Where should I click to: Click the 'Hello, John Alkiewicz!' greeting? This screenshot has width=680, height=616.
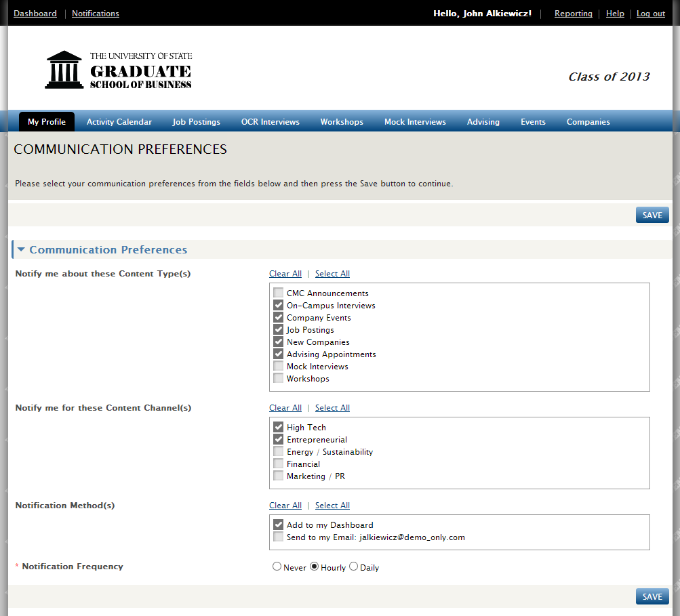pos(482,14)
